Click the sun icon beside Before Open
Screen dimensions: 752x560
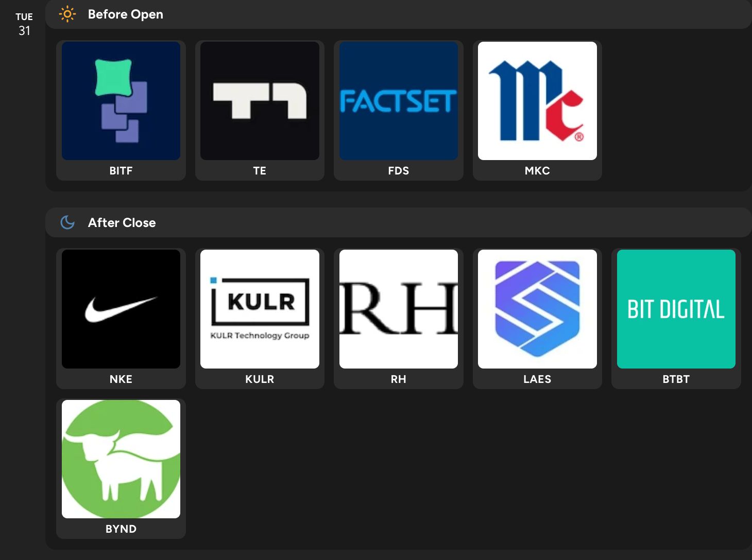coord(67,14)
